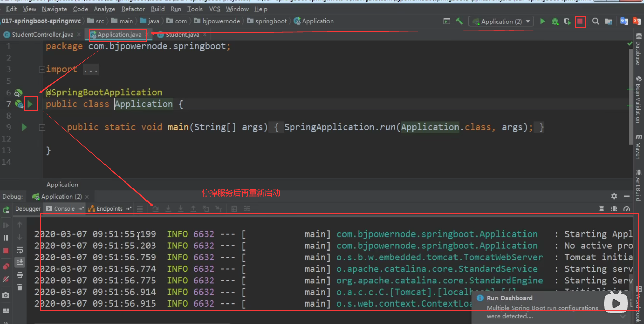Open the Build menu
This screenshot has height=324, width=644.
[157, 9]
